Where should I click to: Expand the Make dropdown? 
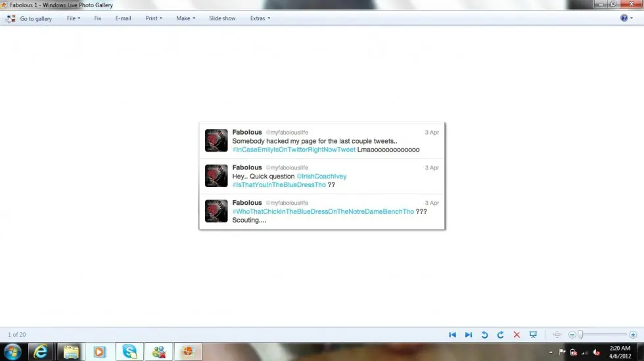[x=185, y=18]
